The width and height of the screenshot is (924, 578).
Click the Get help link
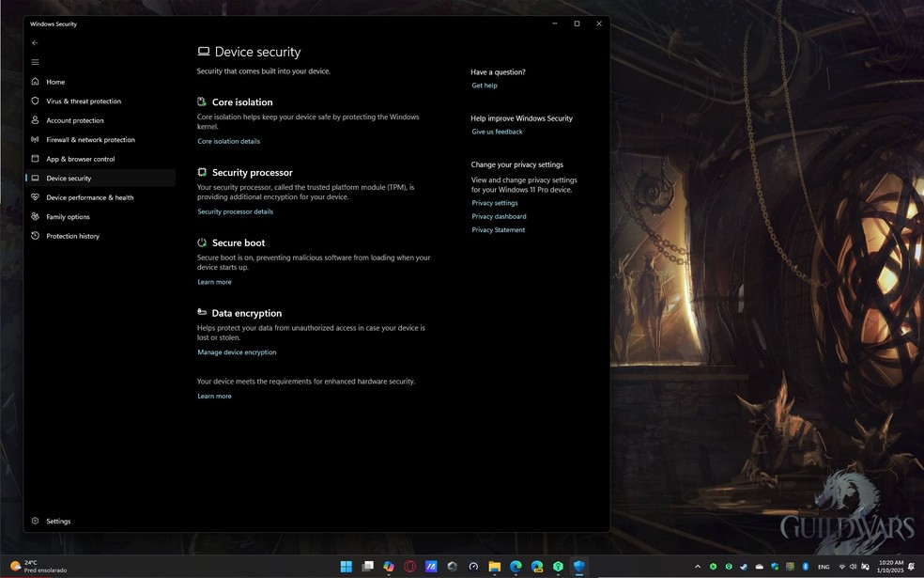pyautogui.click(x=485, y=86)
